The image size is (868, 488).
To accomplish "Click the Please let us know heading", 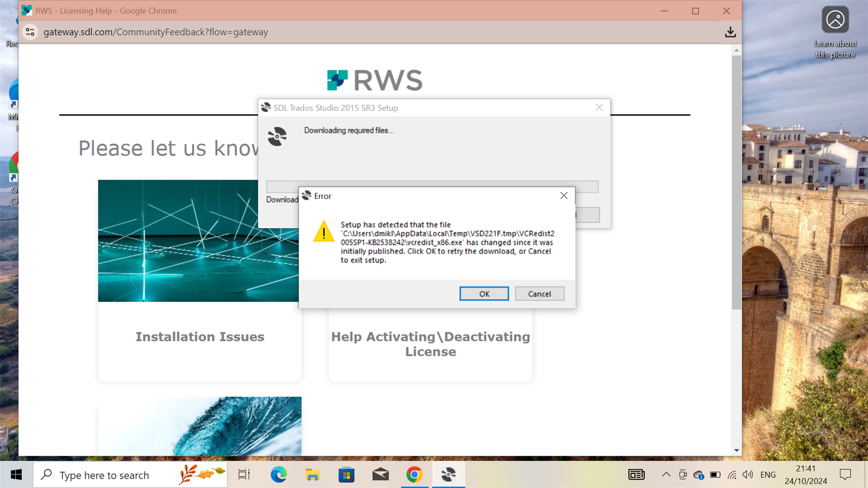I will [x=168, y=148].
